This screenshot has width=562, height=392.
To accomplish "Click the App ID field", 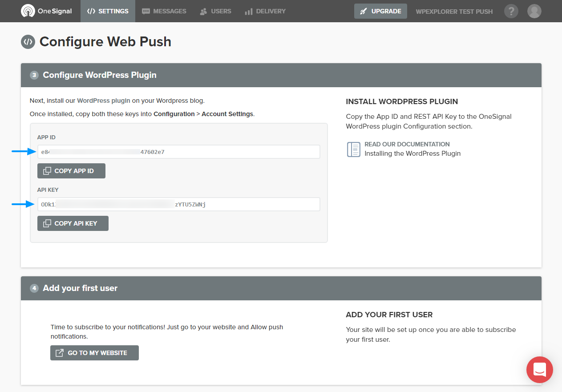I will tap(179, 152).
